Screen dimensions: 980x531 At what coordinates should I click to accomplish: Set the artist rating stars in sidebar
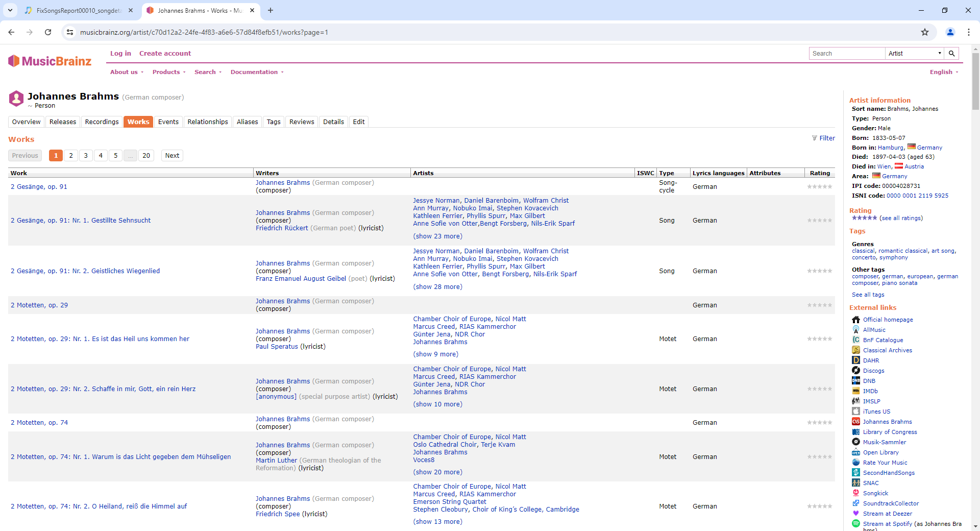pyautogui.click(x=864, y=218)
